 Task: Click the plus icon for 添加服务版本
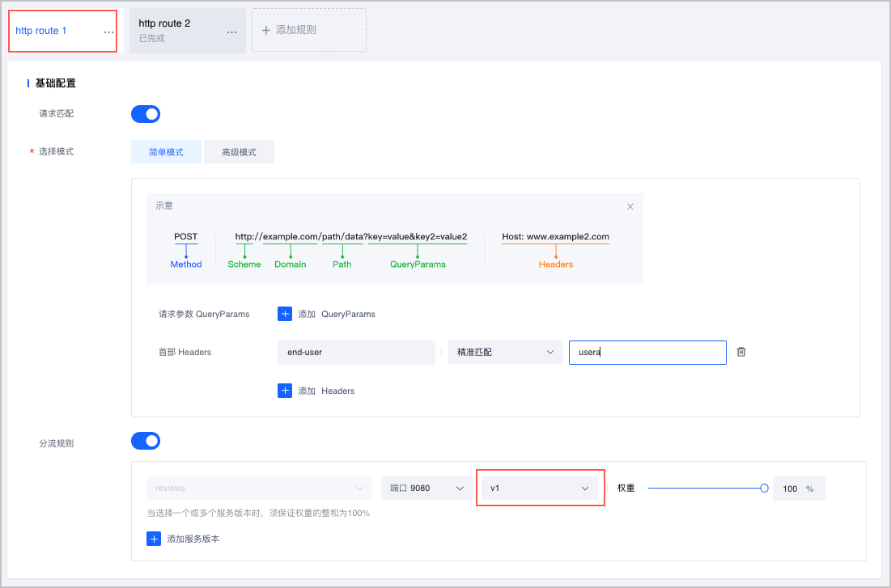[154, 539]
